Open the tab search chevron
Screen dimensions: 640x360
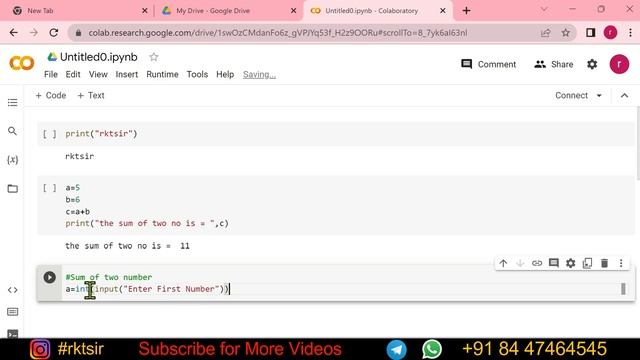tap(544, 9)
